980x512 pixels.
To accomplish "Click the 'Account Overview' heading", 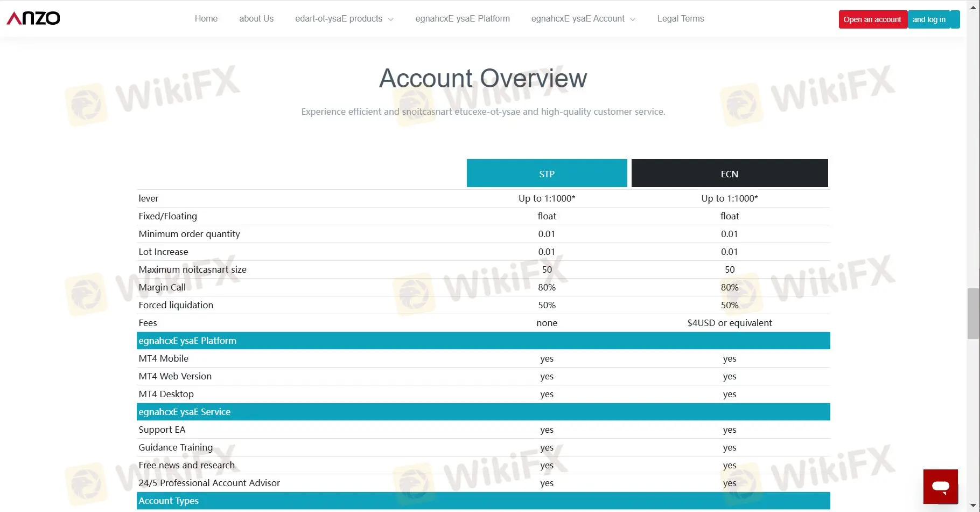I will pos(483,78).
